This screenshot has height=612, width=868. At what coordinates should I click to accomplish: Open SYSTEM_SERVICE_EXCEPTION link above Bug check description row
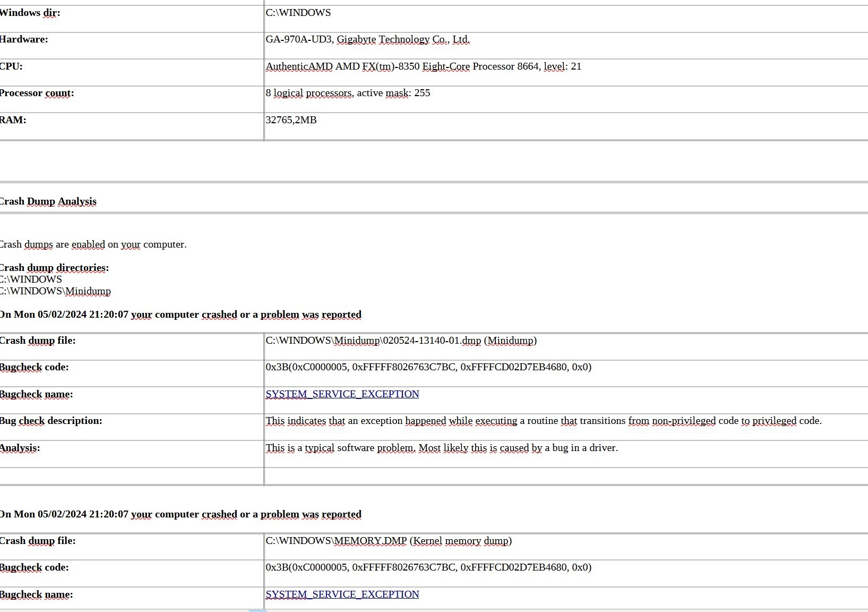[342, 394]
